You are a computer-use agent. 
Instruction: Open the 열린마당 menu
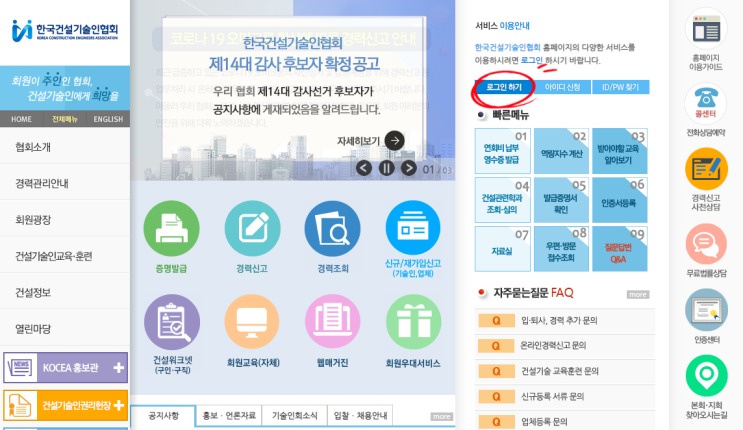[x=65, y=329]
